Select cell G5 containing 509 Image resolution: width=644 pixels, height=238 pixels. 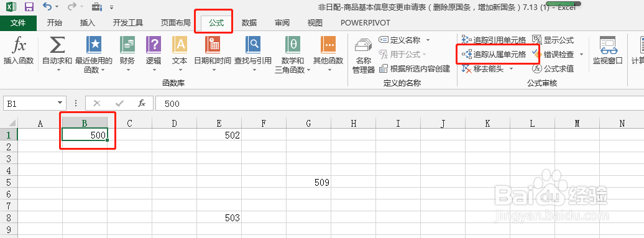[309, 182]
